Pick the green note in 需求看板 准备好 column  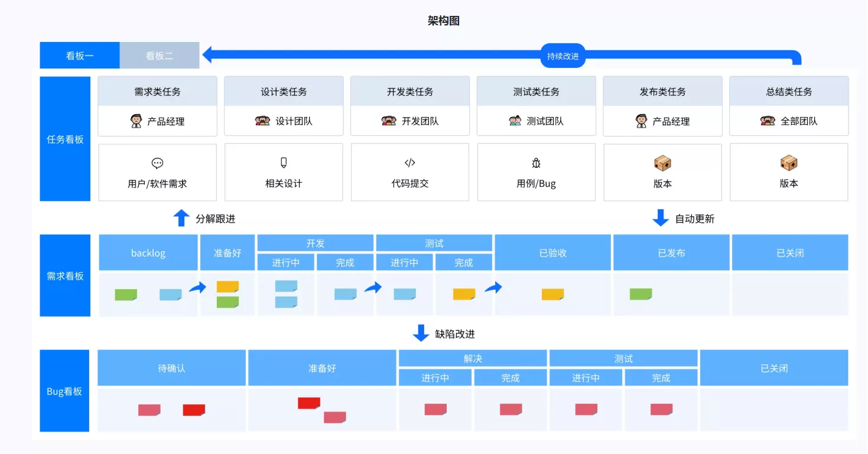pos(227,302)
